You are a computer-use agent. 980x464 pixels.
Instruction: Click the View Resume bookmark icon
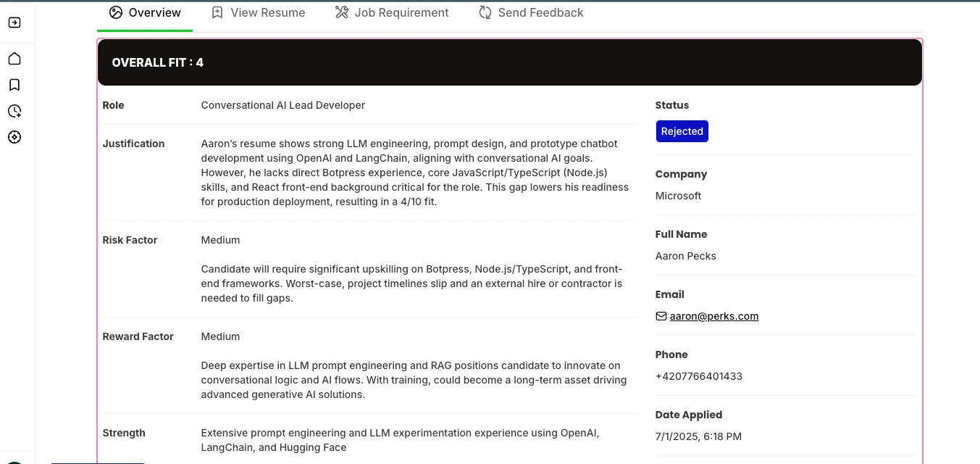(217, 12)
